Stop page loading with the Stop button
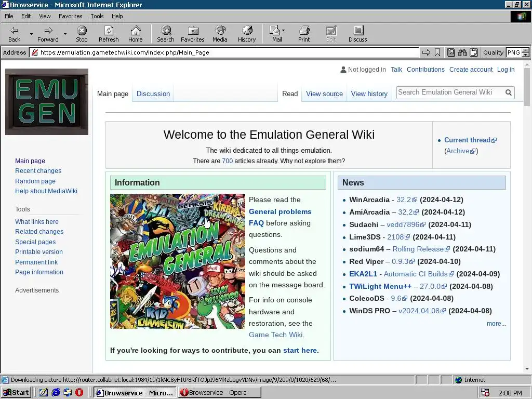Viewport: 532px width, 399px height. pos(82,34)
